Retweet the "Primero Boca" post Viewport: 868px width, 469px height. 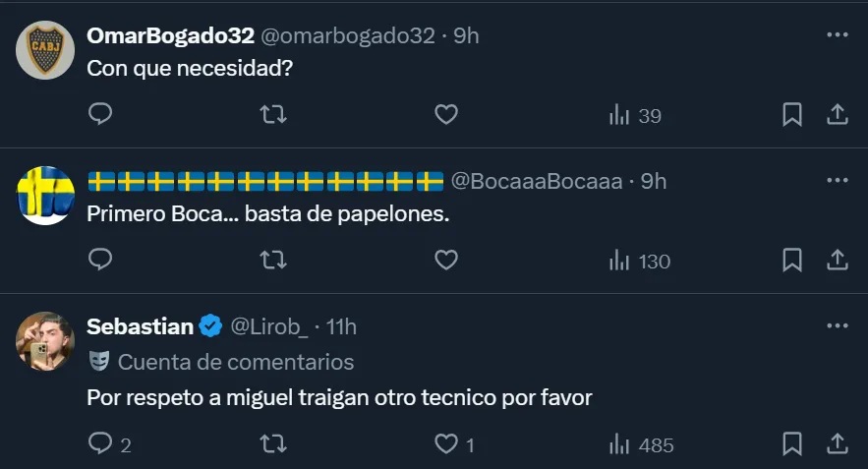273,260
